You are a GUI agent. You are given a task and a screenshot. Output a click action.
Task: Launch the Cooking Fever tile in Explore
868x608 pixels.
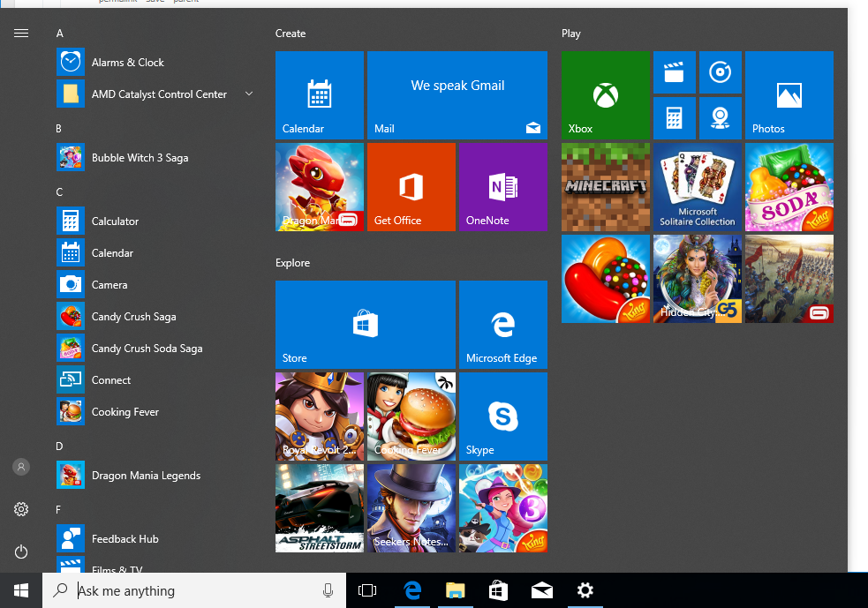[x=411, y=417]
